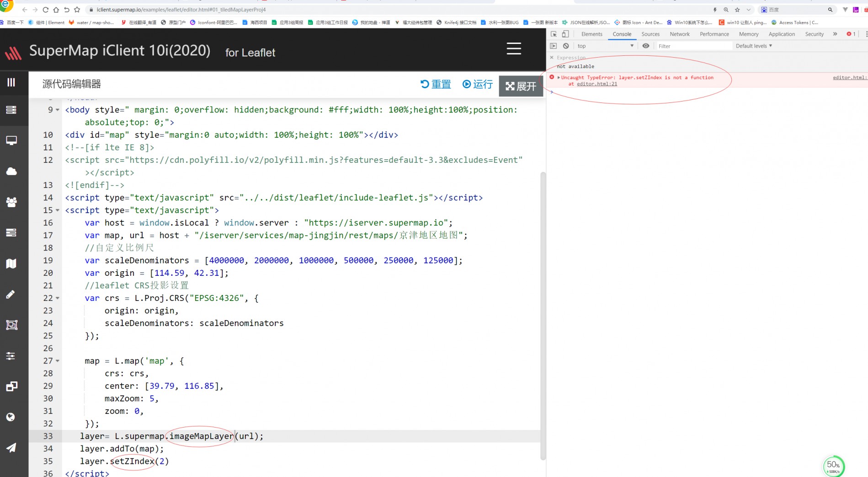Click the red error count badge
The width and height of the screenshot is (868, 477).
point(851,34)
